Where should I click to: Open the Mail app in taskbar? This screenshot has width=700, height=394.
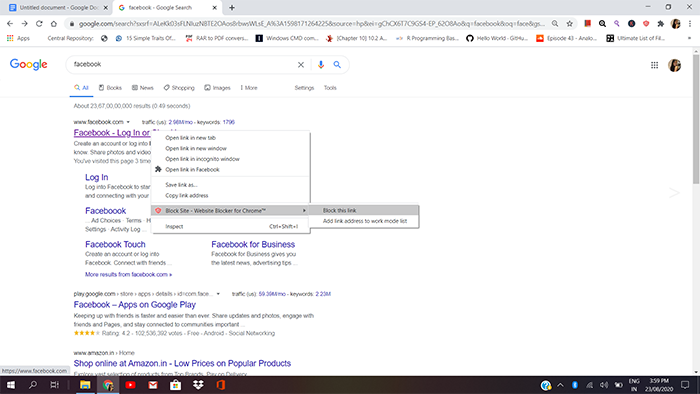click(153, 385)
